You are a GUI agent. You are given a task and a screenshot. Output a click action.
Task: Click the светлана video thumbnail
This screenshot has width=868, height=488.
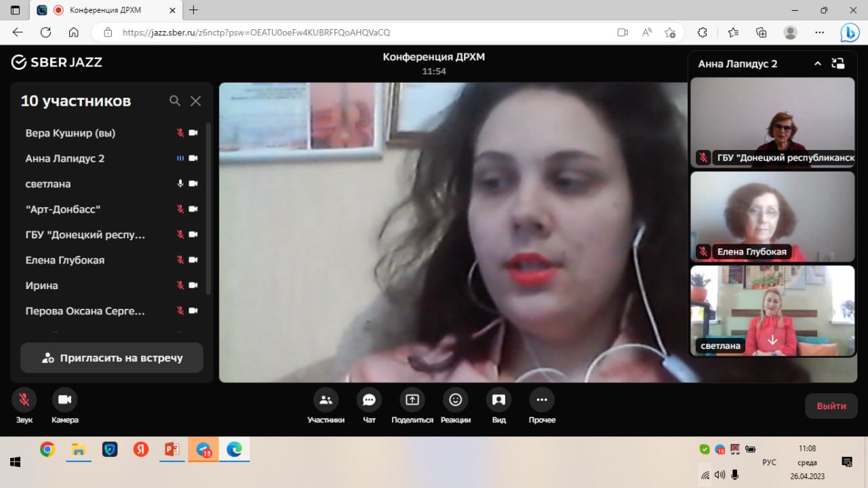(772, 310)
